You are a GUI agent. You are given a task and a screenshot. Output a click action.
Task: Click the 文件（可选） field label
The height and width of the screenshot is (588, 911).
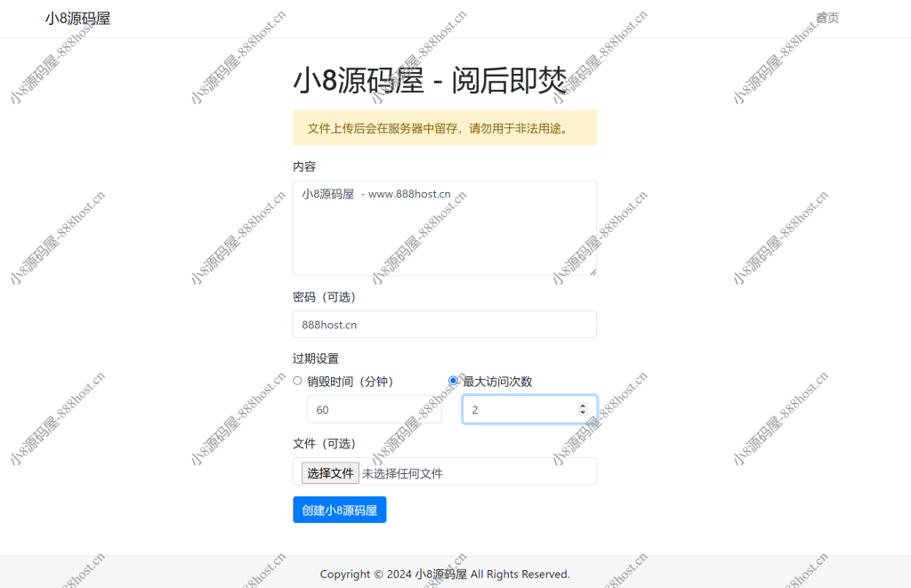click(325, 444)
